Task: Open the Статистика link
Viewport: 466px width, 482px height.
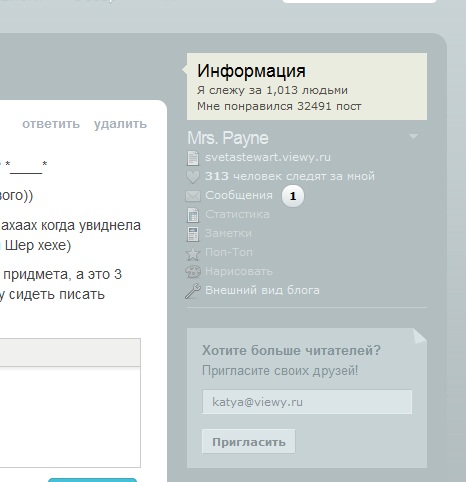Action: (237, 214)
